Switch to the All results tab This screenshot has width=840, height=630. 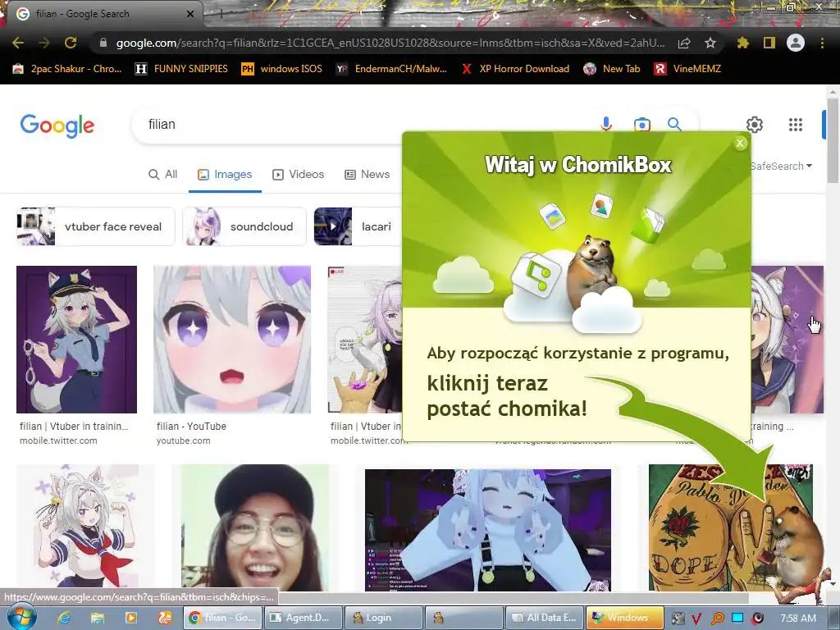point(163,175)
